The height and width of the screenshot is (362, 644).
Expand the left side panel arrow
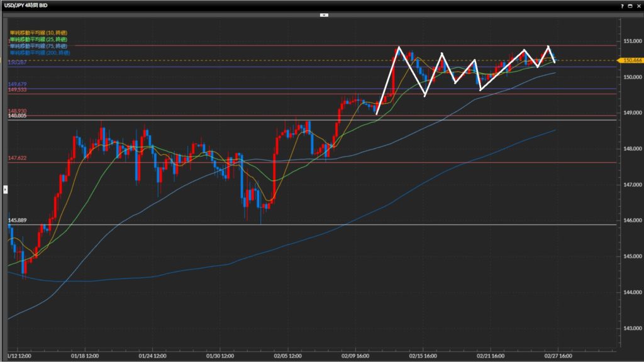pyautogui.click(x=5, y=189)
